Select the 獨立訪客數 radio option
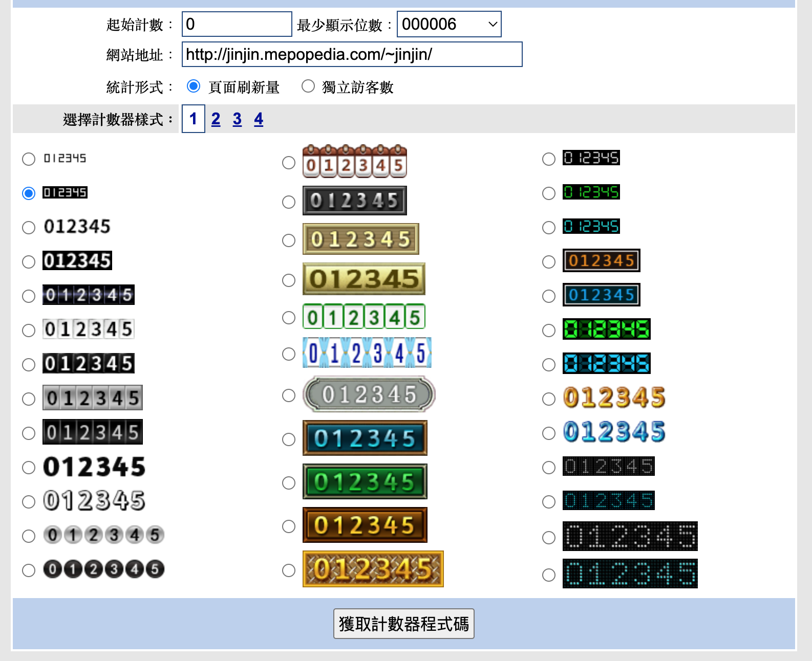Screen dimensions: 812x661 tap(308, 86)
